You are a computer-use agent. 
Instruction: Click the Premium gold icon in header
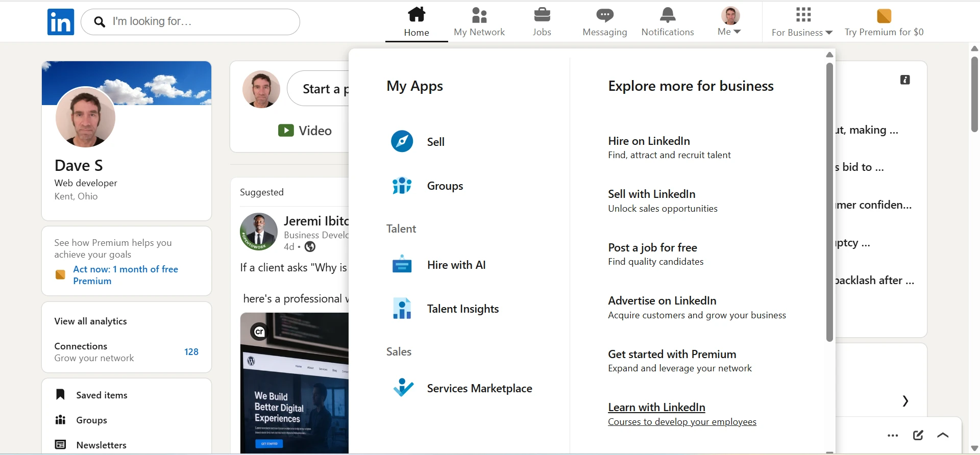(x=884, y=16)
